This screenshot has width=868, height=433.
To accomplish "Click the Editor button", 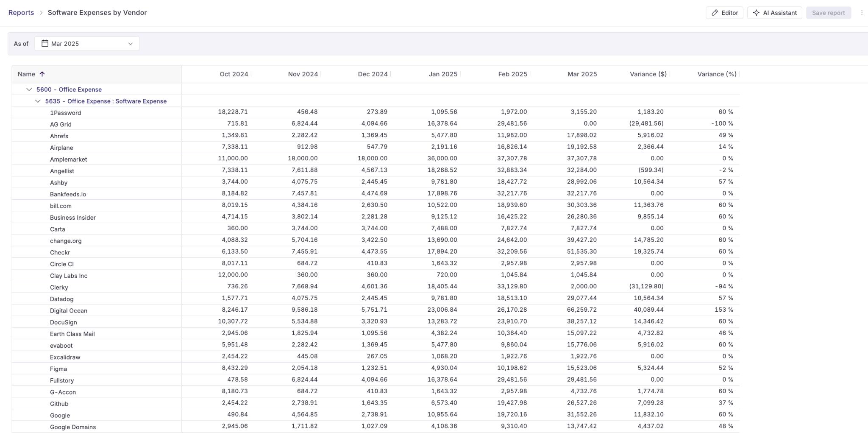I will click(x=724, y=13).
